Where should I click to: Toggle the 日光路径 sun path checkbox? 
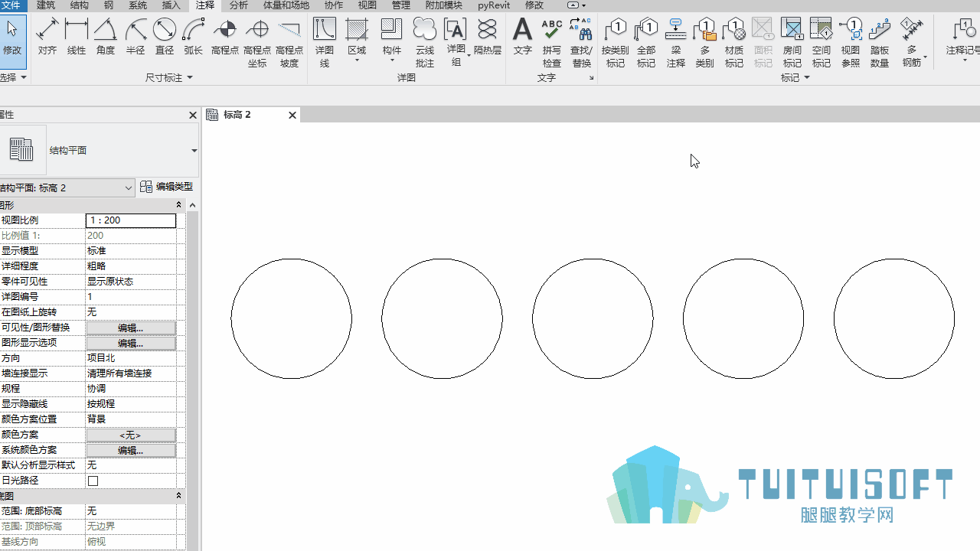93,481
